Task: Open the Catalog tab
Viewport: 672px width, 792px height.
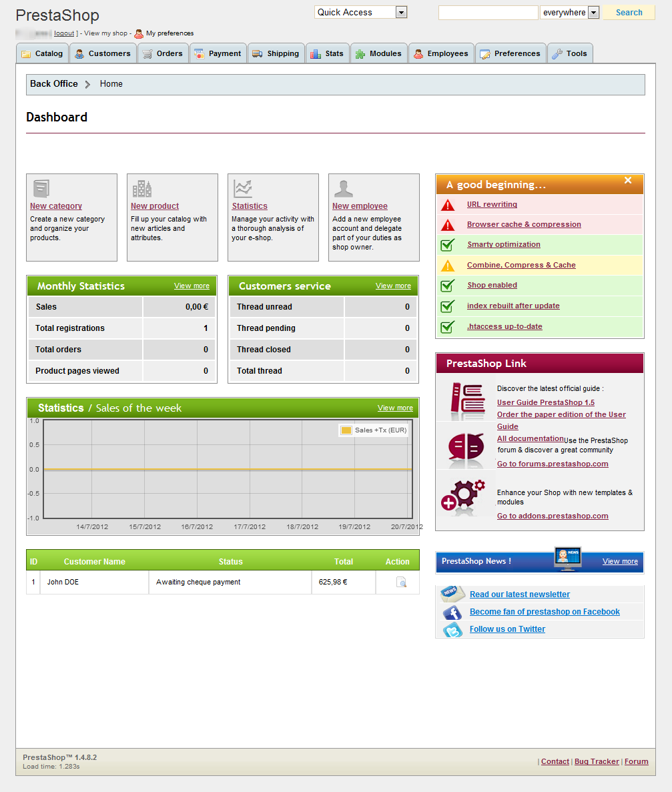Action: tap(43, 53)
